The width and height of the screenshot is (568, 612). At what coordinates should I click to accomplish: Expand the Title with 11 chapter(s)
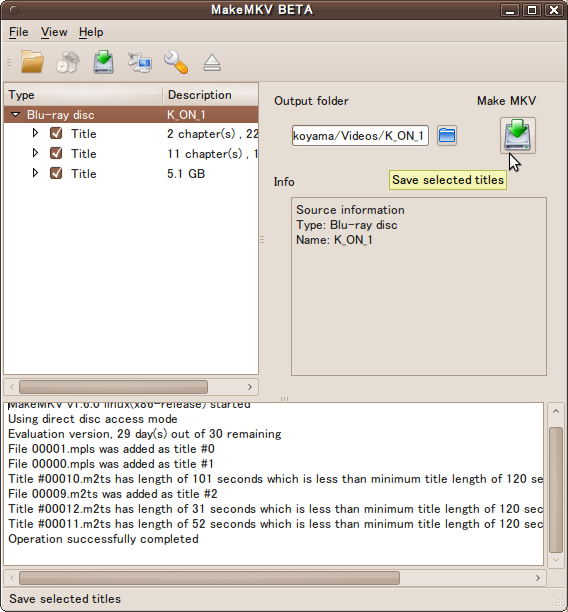tap(35, 153)
